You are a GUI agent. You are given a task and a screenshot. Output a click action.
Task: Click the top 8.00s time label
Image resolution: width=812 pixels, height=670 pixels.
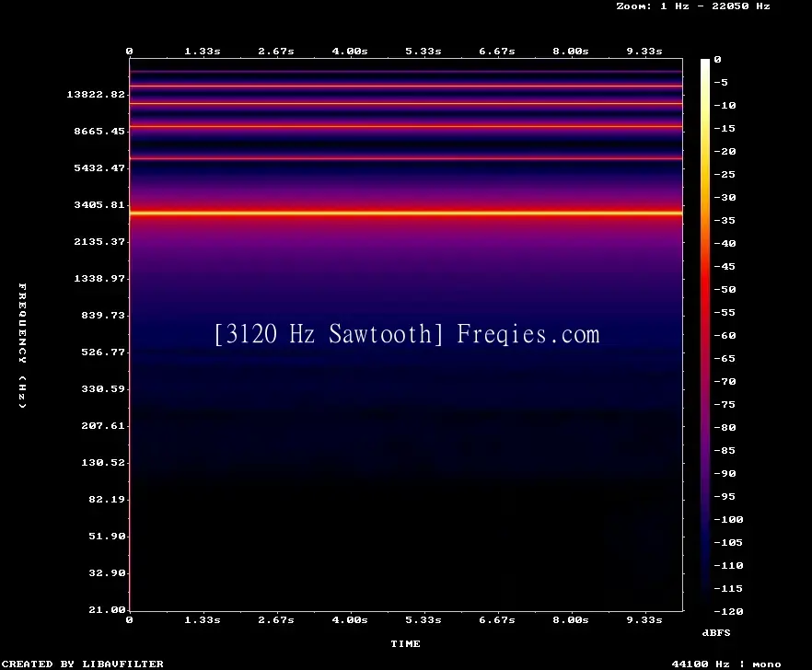point(570,51)
